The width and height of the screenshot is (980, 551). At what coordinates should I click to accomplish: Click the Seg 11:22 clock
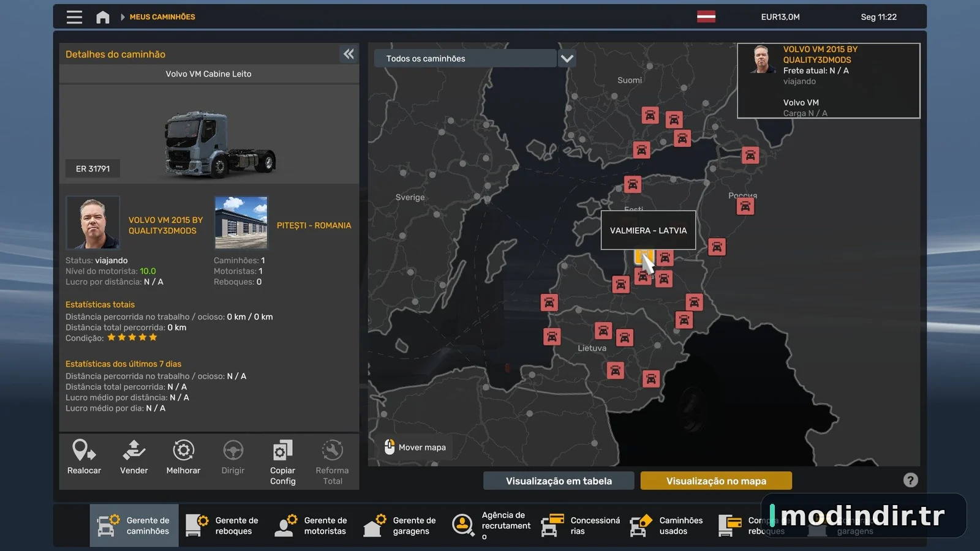click(878, 17)
